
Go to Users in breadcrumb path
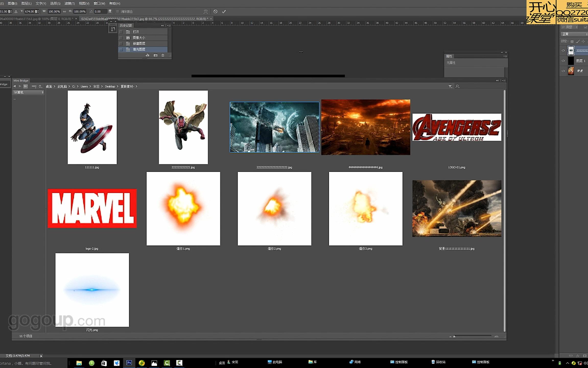pyautogui.click(x=84, y=86)
